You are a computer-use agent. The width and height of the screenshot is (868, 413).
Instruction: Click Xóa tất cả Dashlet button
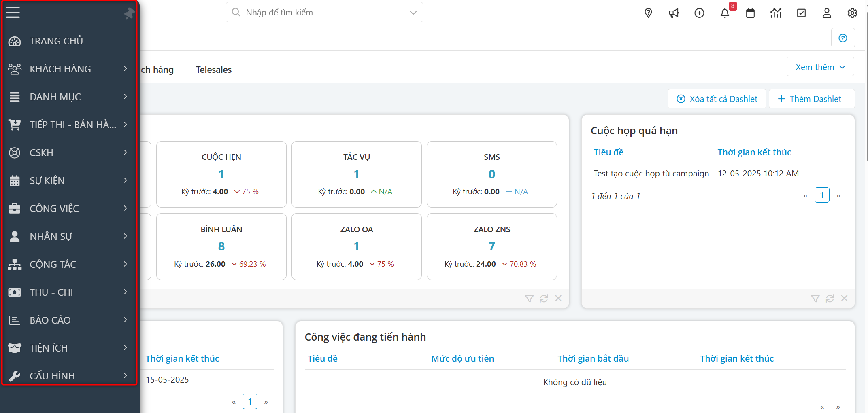pyautogui.click(x=717, y=99)
